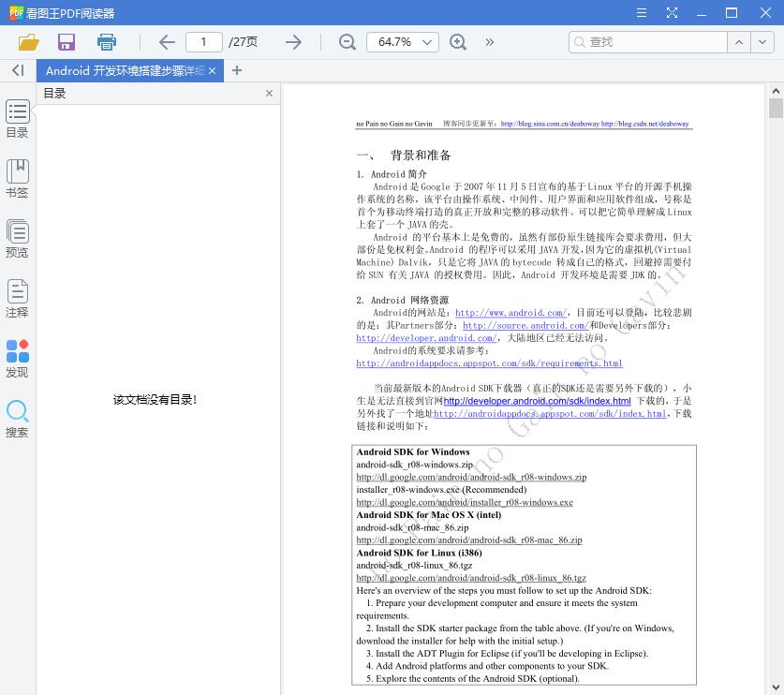This screenshot has height=695, width=784.
Task: Click the zoom out magnifier icon
Action: pyautogui.click(x=347, y=41)
